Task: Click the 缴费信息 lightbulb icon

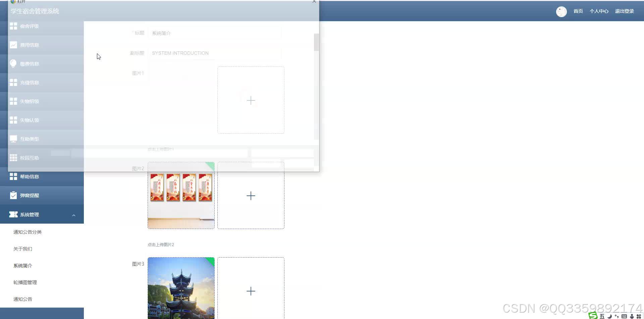Action: tap(13, 64)
